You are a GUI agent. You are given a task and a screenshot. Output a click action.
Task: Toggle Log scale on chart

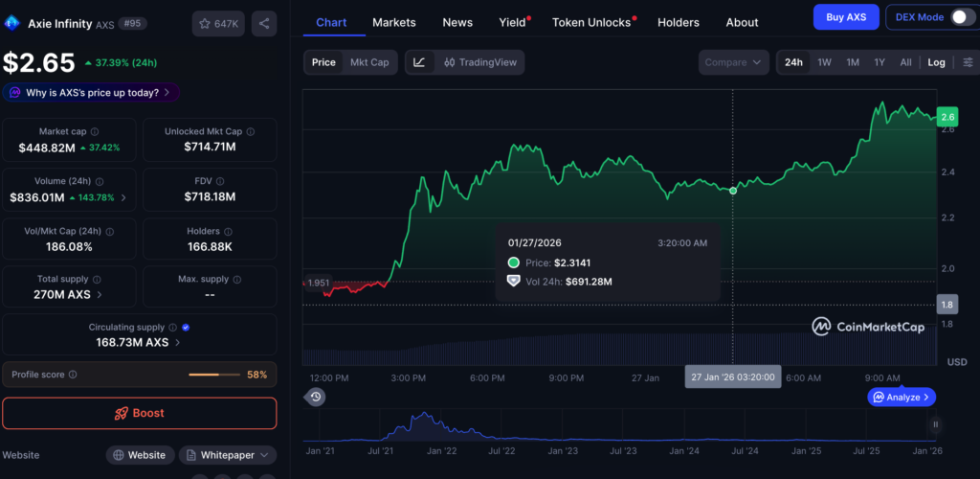click(936, 62)
